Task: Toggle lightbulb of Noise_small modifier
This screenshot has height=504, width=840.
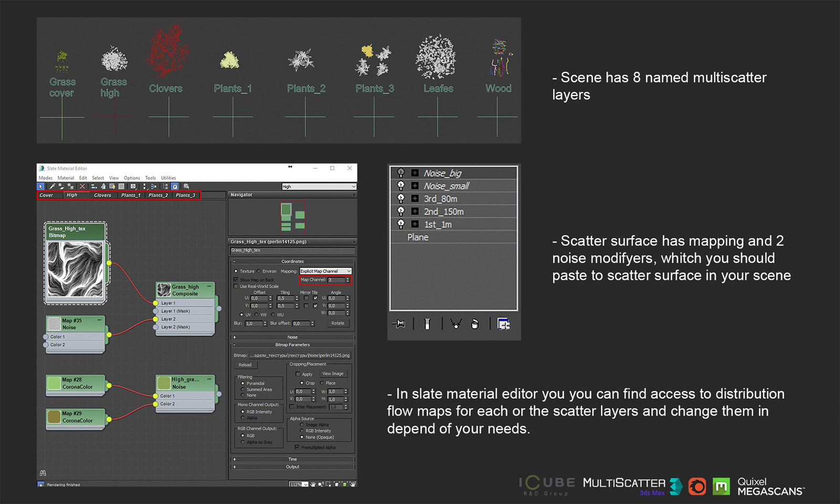Action: pyautogui.click(x=401, y=186)
